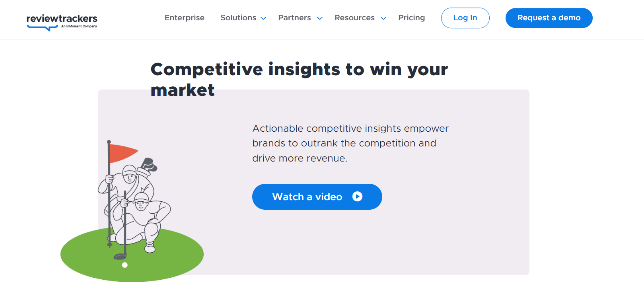The image size is (644, 304).
Task: Click the Competitive insights heading text
Action: click(299, 80)
